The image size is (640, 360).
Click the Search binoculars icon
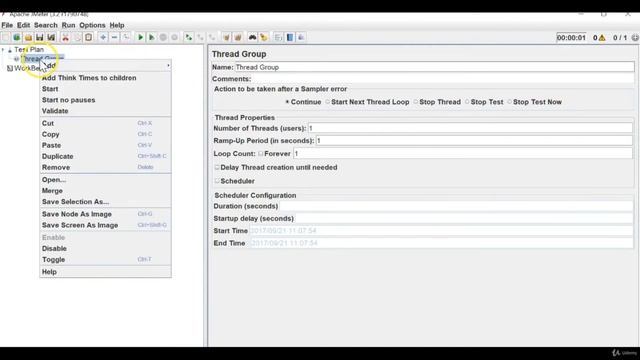(x=253, y=38)
